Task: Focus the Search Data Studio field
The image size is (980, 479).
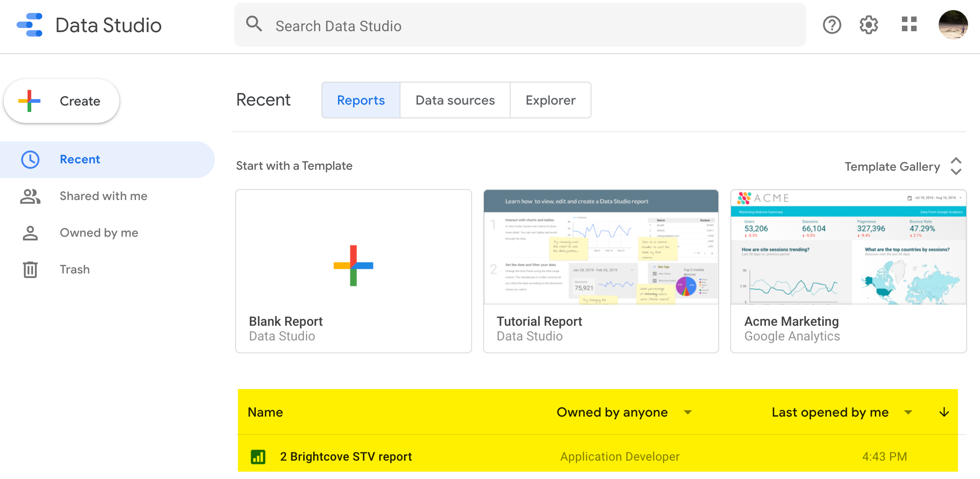Action: (520, 25)
